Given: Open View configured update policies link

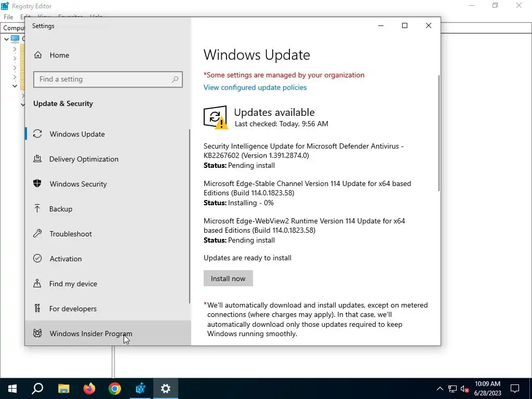Looking at the screenshot, I should point(255,87).
